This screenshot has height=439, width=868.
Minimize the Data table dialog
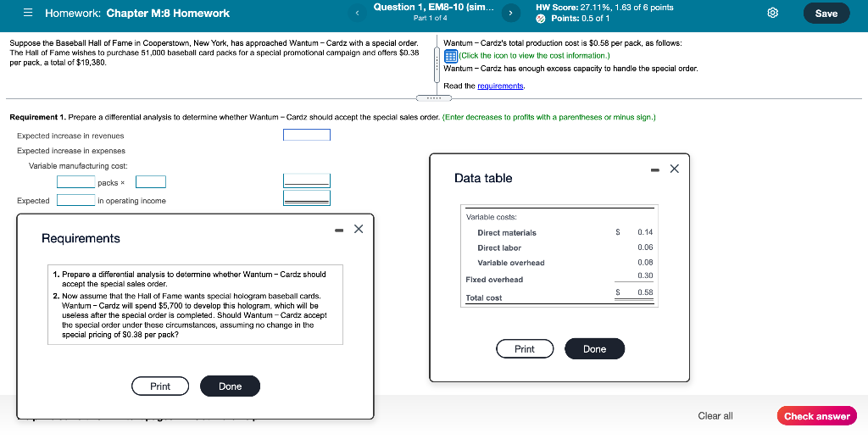pos(655,170)
